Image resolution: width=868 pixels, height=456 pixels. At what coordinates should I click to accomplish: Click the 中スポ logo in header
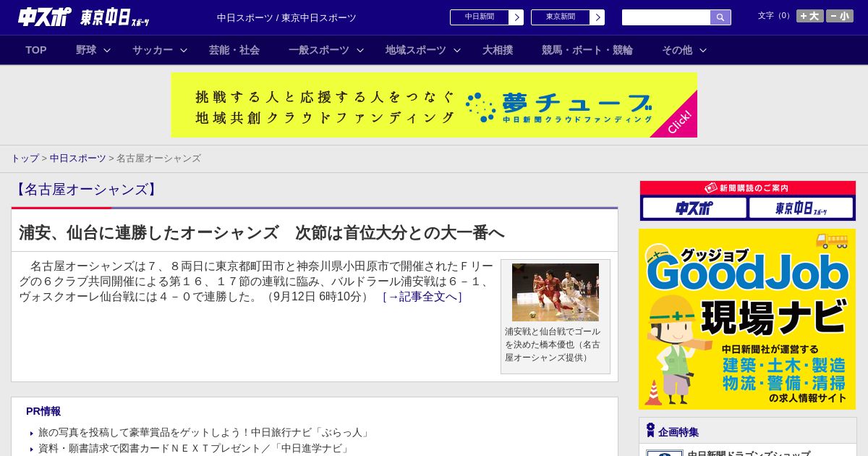tap(44, 17)
